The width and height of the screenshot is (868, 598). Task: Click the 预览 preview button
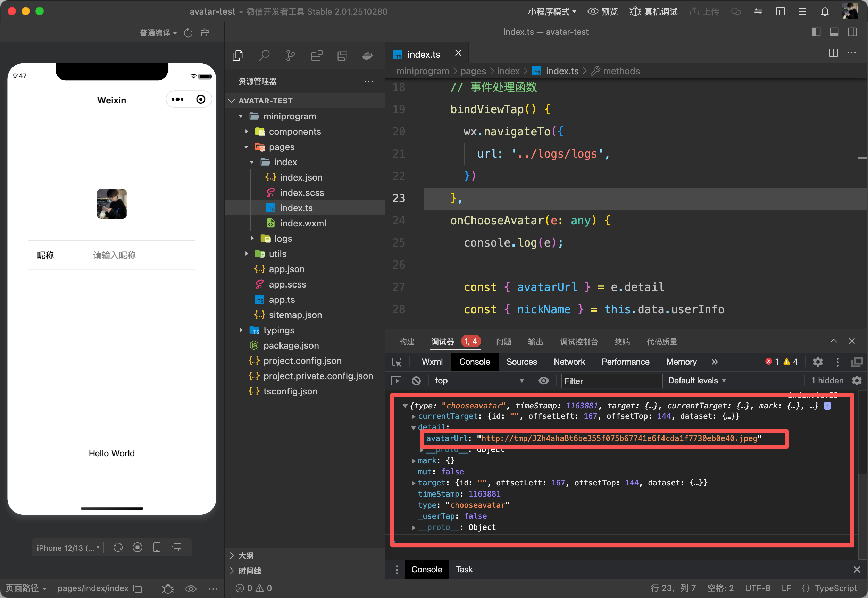(602, 11)
